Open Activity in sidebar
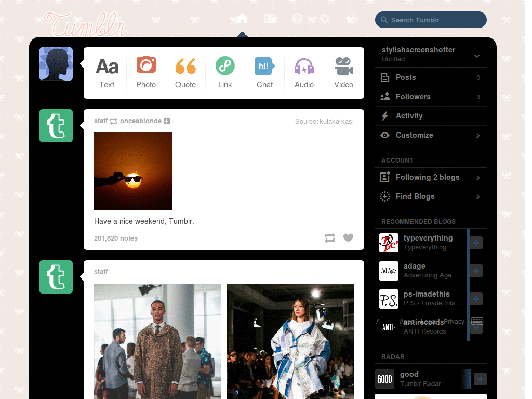The width and height of the screenshot is (532, 399). pyautogui.click(x=431, y=116)
